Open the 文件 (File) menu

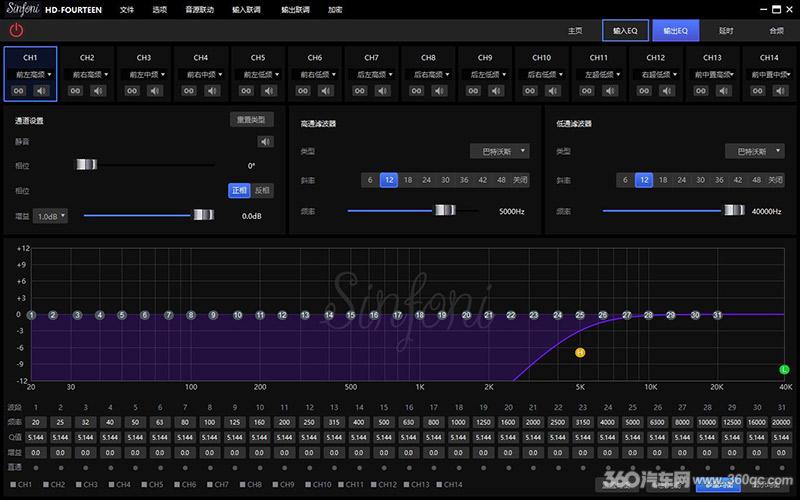point(127,10)
